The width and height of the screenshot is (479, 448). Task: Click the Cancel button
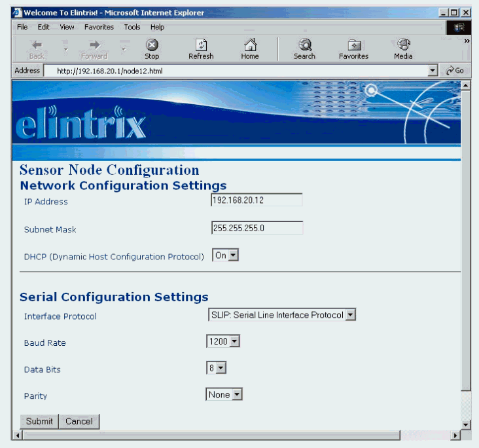pos(79,421)
